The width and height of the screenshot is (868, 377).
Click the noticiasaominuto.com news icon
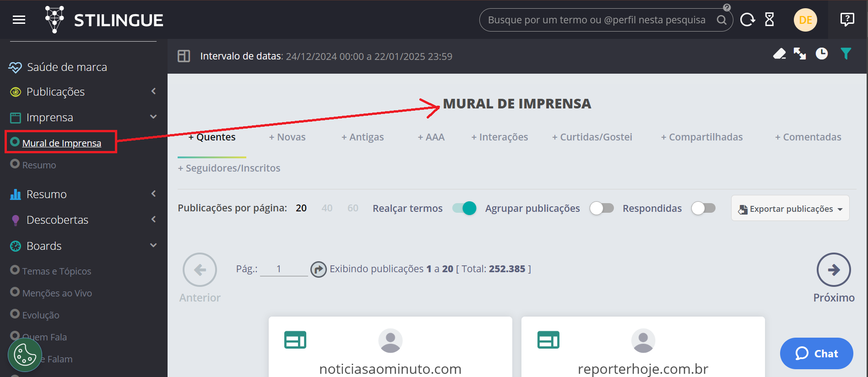point(295,340)
